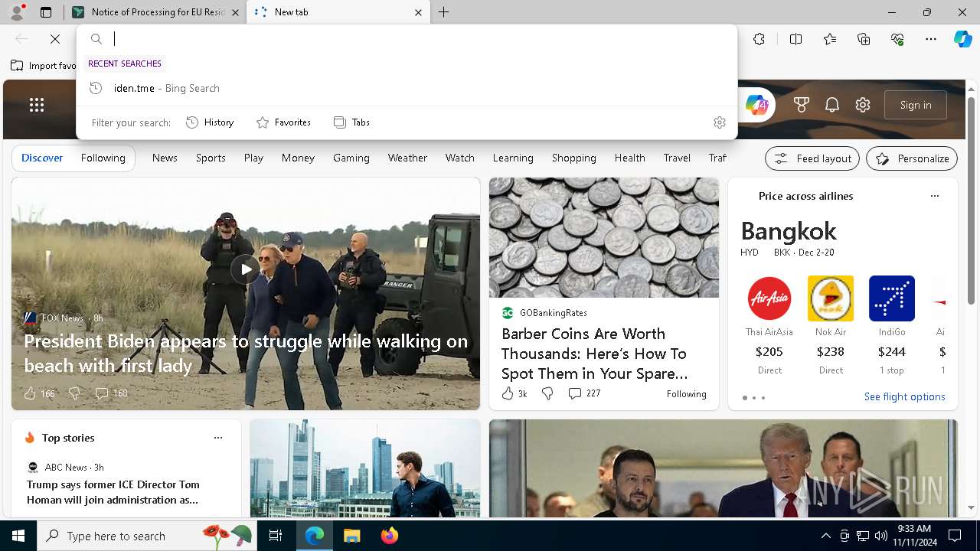This screenshot has width=980, height=551.
Task: Open the Barber Coins article headline
Action: pos(595,354)
